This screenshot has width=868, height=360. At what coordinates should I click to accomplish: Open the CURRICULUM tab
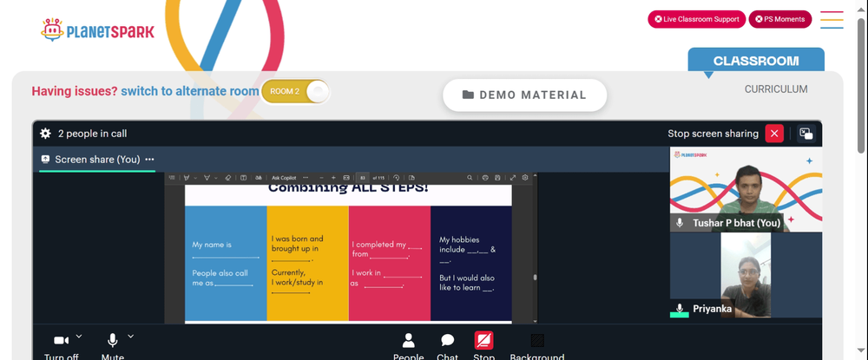tap(775, 89)
